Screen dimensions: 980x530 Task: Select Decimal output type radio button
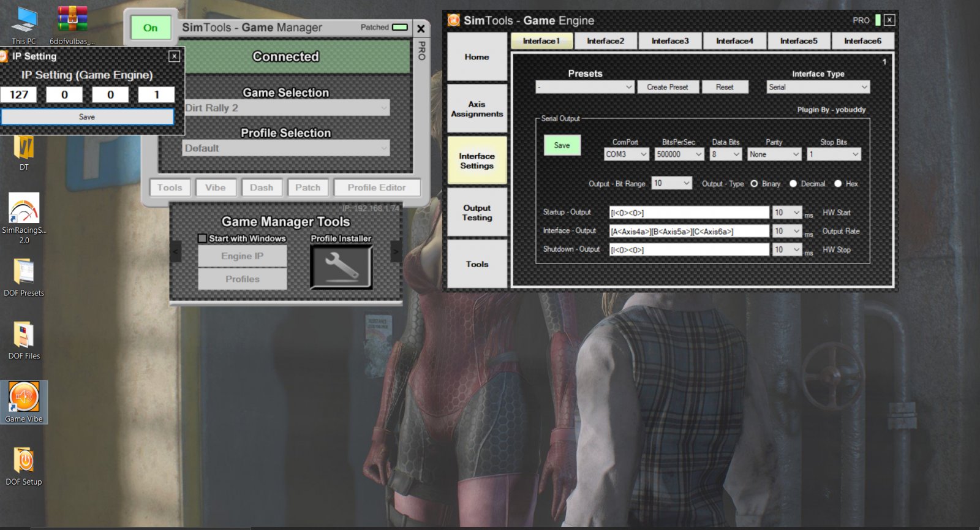click(793, 184)
